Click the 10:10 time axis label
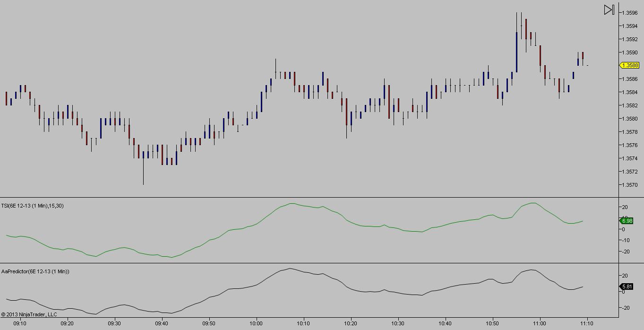The image size is (644, 330). pyautogui.click(x=303, y=323)
